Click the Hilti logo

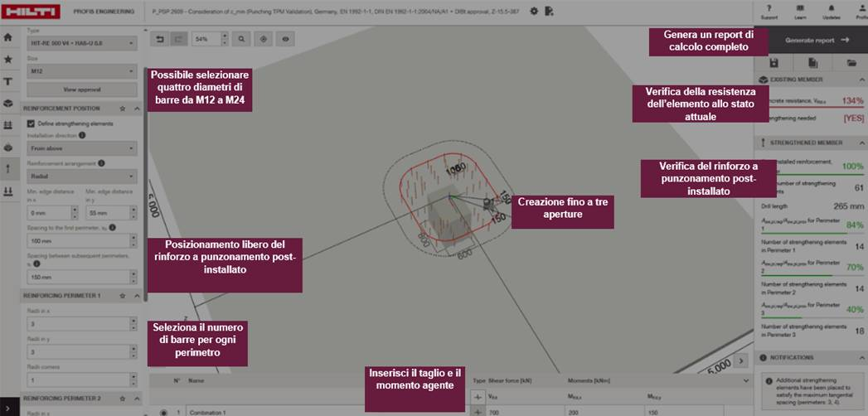pyautogui.click(x=31, y=11)
